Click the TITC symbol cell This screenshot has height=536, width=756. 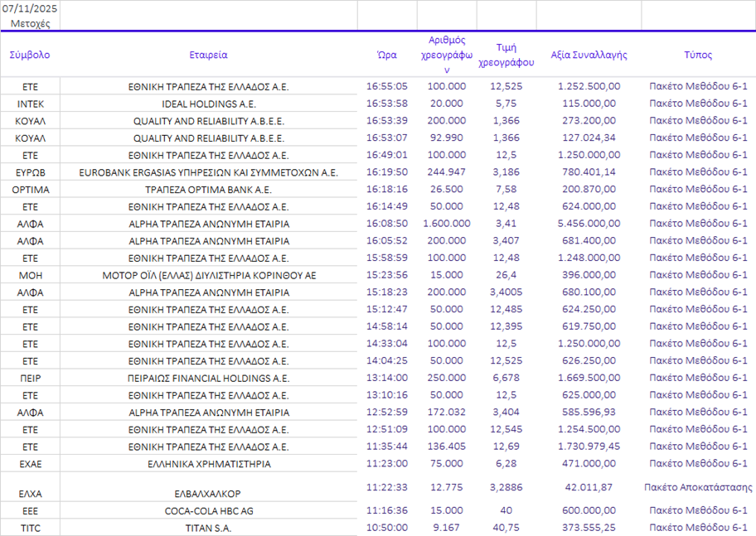[30, 528]
